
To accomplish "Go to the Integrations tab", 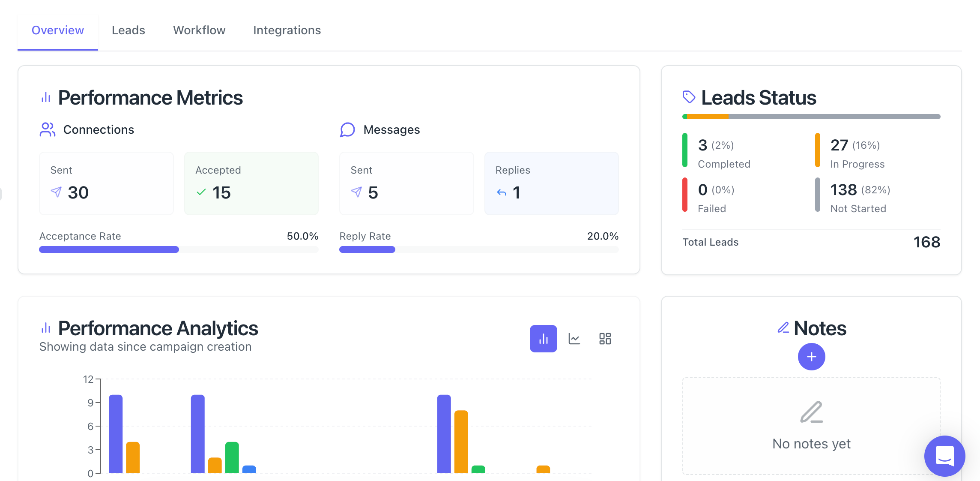I will (287, 30).
